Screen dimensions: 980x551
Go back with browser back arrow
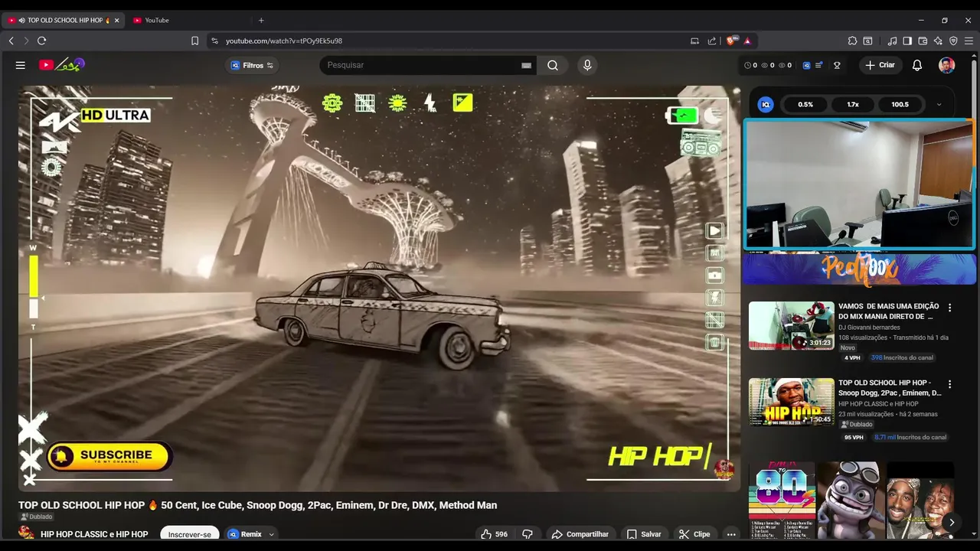[11, 41]
